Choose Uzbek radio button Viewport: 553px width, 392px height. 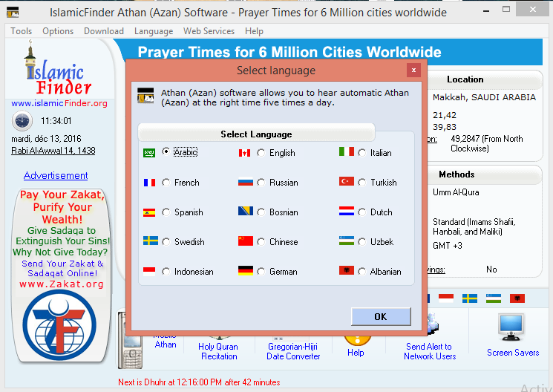pos(361,242)
